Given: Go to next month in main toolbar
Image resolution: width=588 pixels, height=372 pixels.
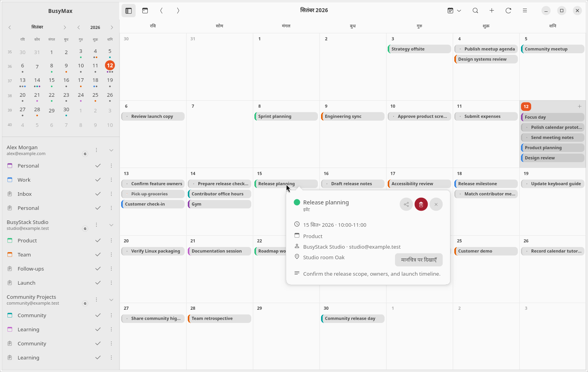Looking at the screenshot, I should (178, 11).
